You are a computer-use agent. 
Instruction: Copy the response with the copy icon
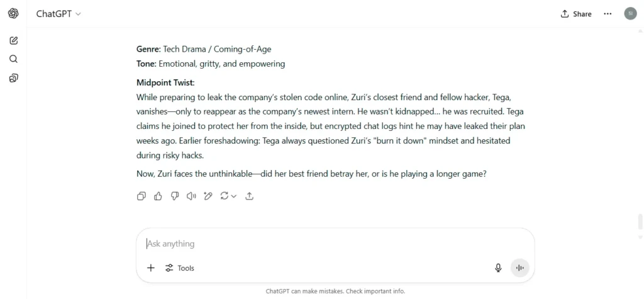142,196
